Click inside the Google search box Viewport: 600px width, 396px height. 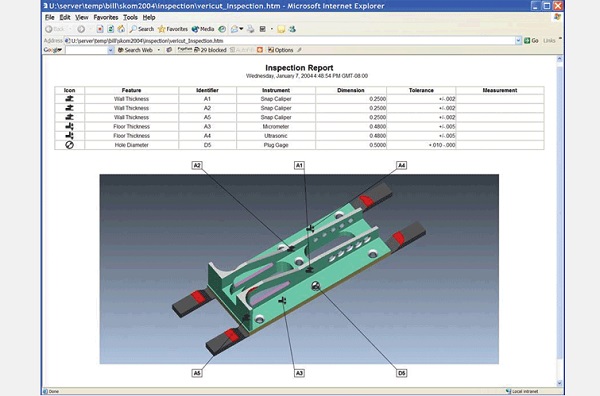tap(86, 50)
